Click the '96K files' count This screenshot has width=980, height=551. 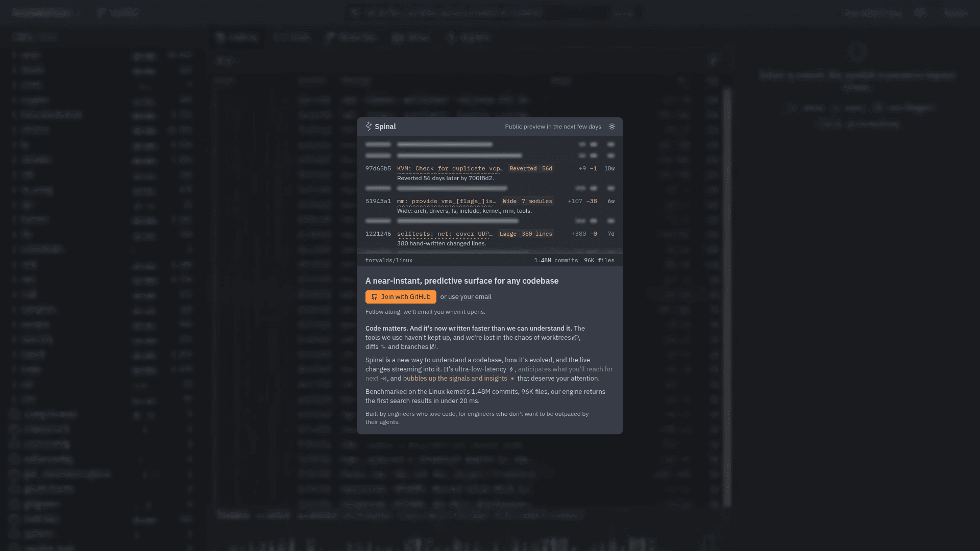point(599,260)
